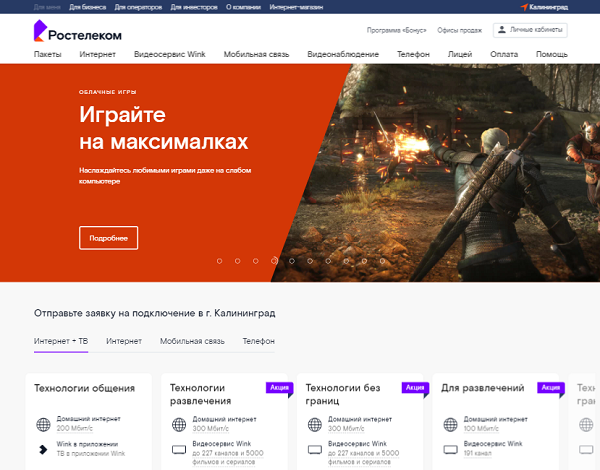Select the currently highlighted fourth carousel dot

point(274,261)
